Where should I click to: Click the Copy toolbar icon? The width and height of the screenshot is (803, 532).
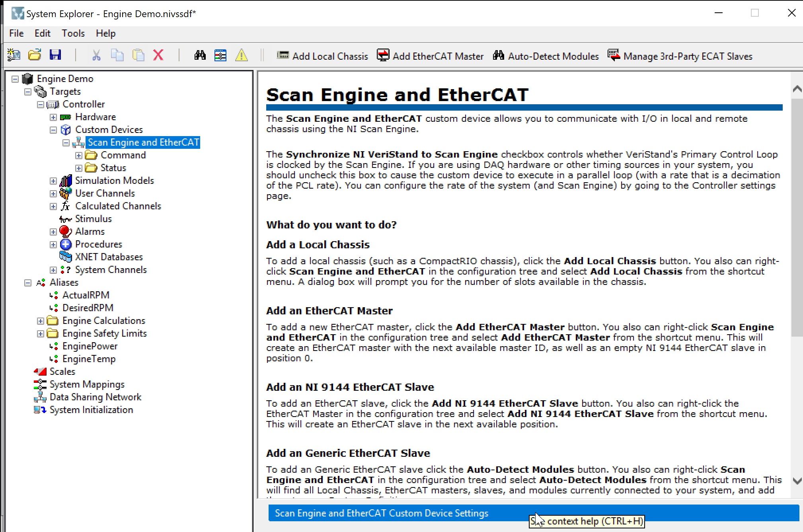(x=117, y=55)
